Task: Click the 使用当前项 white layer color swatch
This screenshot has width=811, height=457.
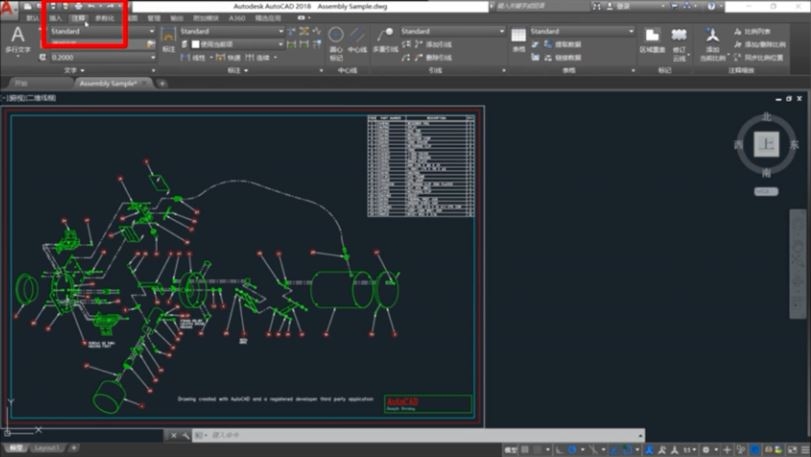Action: tap(196, 44)
